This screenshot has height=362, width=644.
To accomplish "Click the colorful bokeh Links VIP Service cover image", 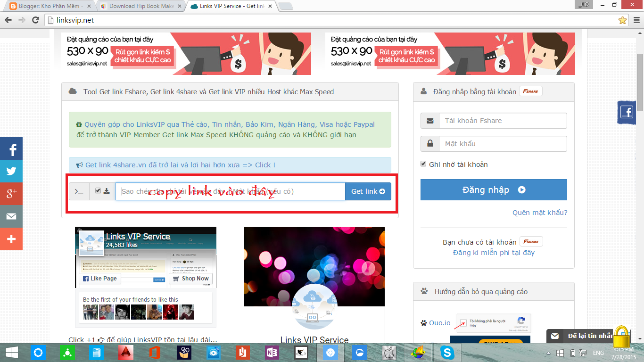I will coord(314,266).
